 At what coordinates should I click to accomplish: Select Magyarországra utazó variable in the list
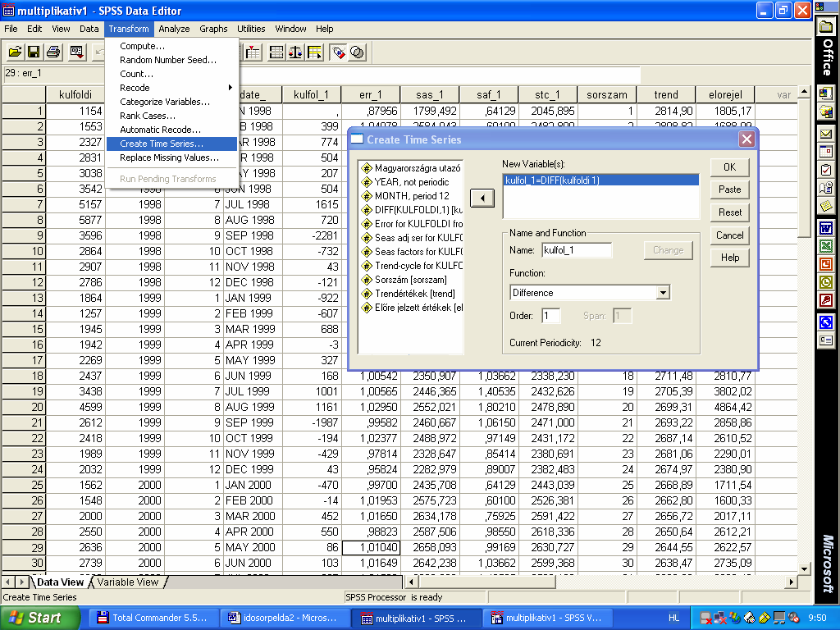411,168
